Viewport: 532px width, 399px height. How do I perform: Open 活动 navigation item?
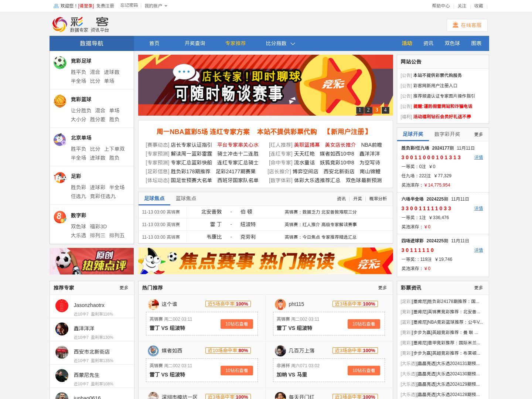point(407,43)
